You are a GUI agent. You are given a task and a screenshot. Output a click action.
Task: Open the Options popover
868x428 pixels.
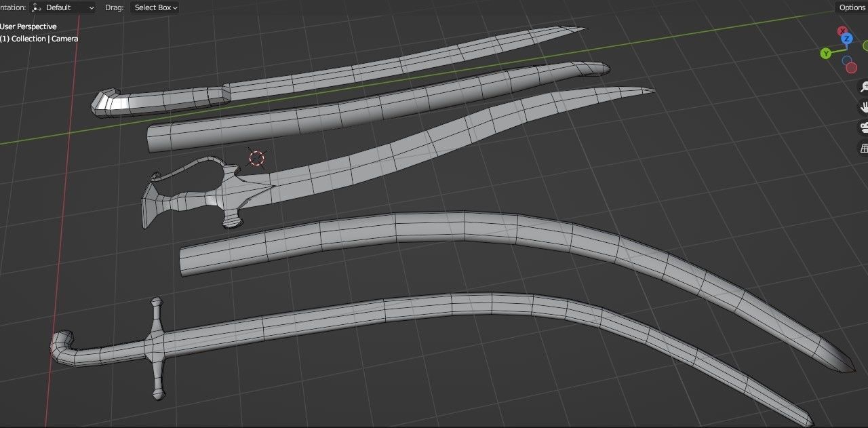852,7
